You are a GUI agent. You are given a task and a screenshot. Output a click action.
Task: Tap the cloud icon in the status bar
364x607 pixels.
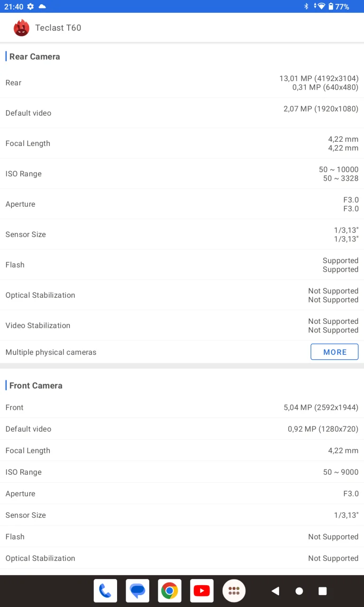pyautogui.click(x=43, y=7)
